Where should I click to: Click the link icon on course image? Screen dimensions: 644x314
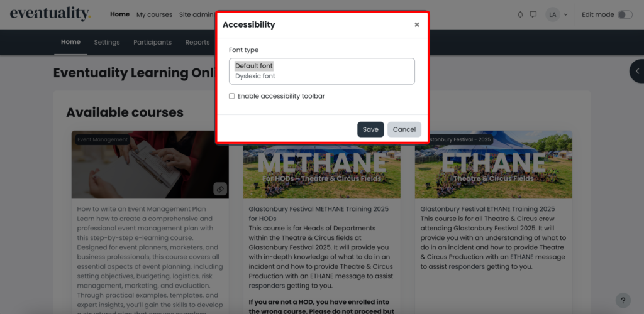(x=219, y=188)
